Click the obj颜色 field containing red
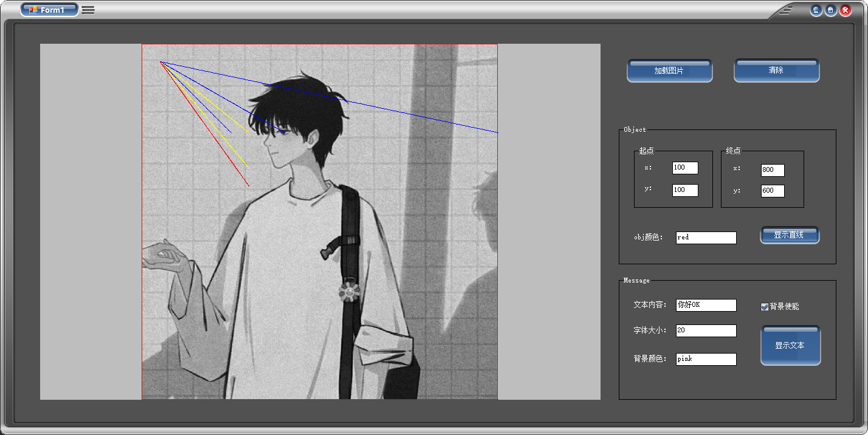 (x=706, y=237)
